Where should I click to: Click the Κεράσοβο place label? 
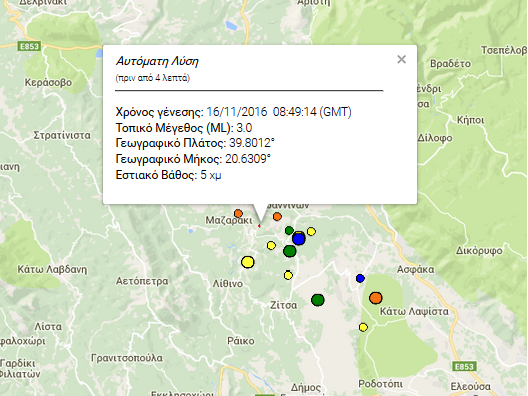point(48,82)
